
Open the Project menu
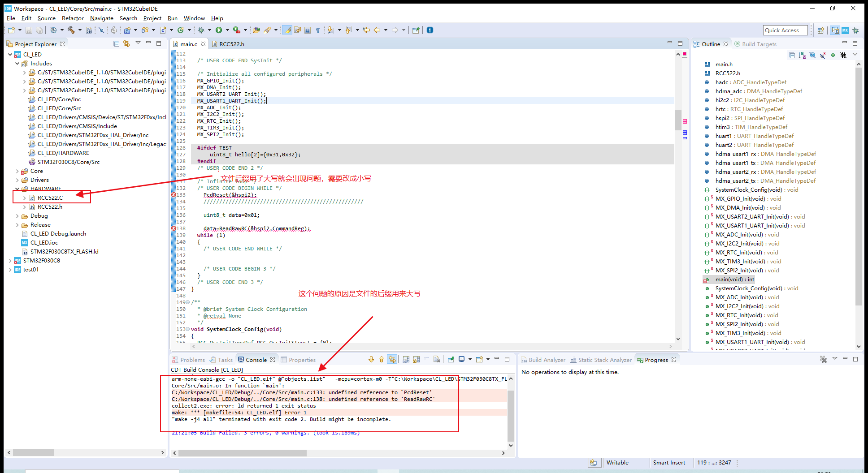152,18
